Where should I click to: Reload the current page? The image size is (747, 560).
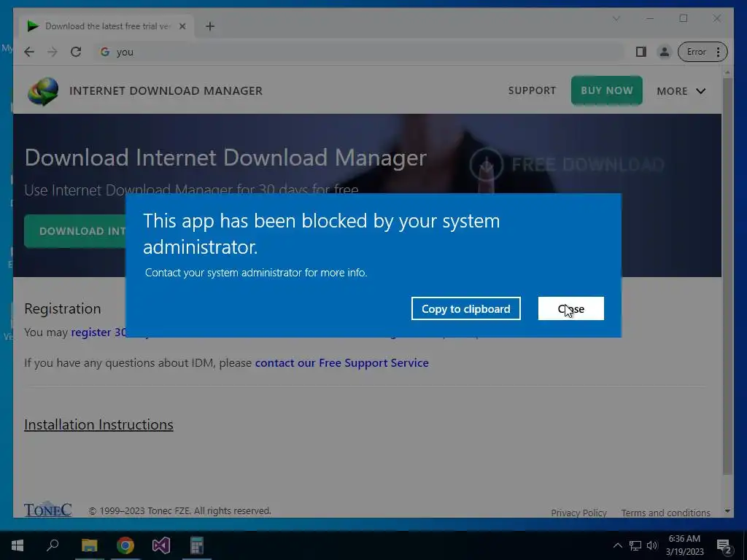click(x=76, y=52)
